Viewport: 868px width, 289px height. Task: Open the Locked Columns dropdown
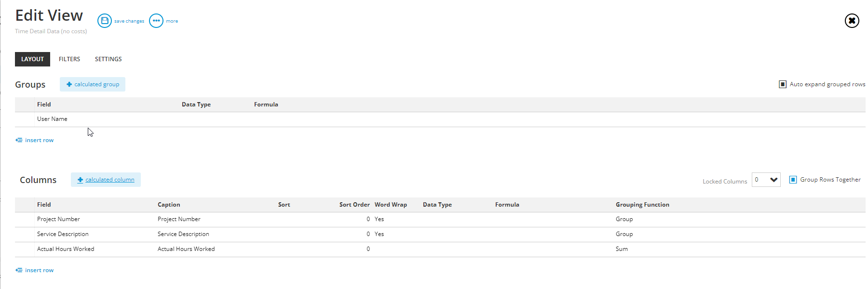(766, 180)
